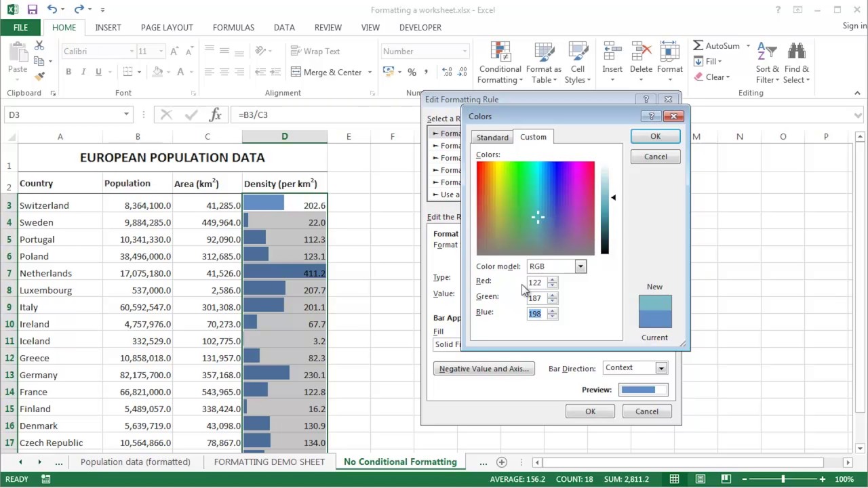Decrease font size with the small A icon
The image size is (868, 488).
(x=191, y=52)
